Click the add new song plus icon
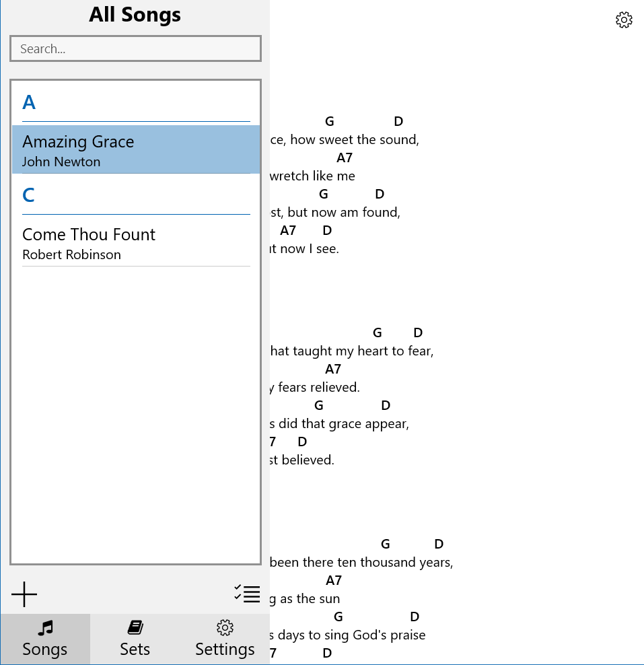The width and height of the screenshot is (644, 665). [24, 594]
